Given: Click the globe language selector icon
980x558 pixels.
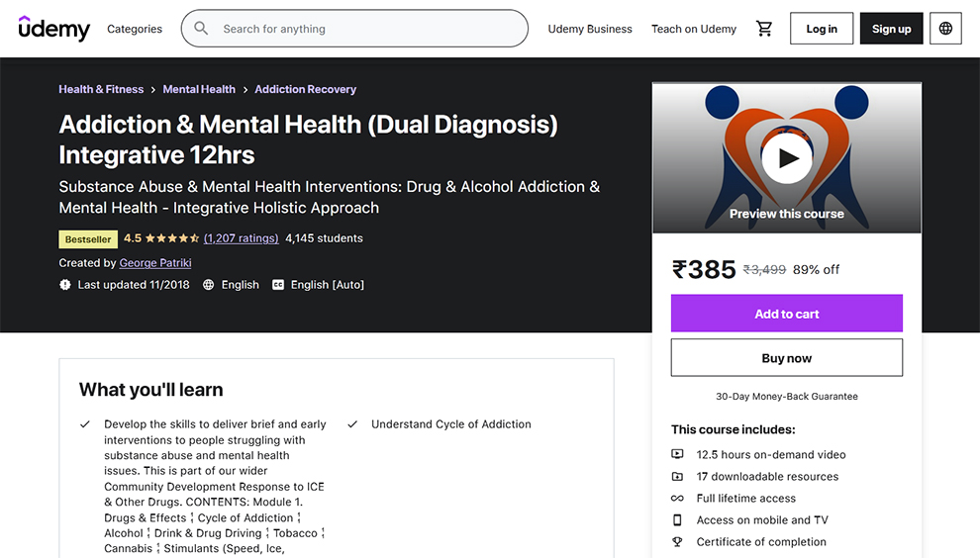Looking at the screenshot, I should click(x=945, y=29).
